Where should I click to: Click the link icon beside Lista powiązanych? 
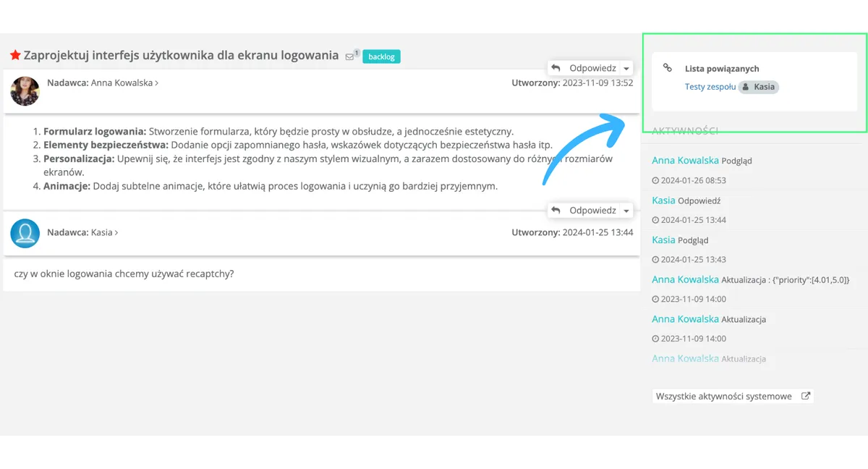click(x=668, y=68)
